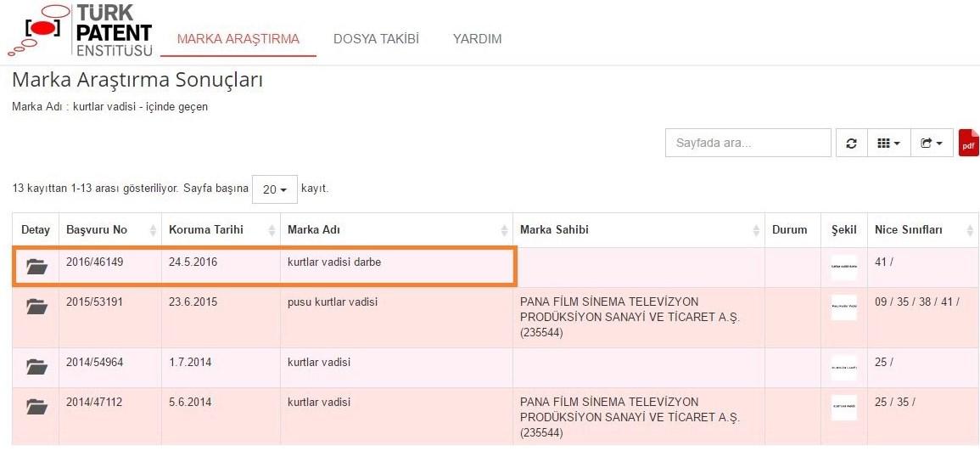Sort results by Marka Sahibi header
Image resolution: width=980 pixels, height=451 pixels.
638,230
